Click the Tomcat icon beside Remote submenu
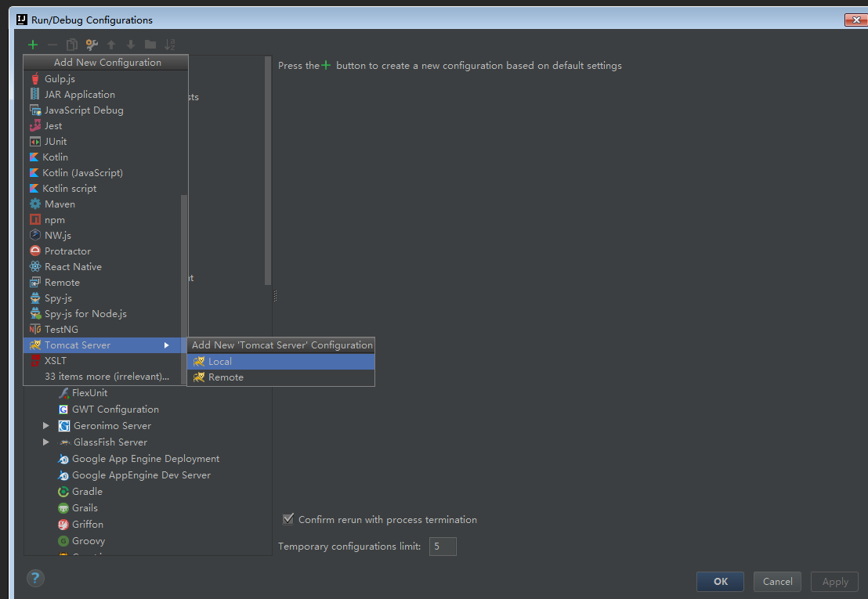 199,377
